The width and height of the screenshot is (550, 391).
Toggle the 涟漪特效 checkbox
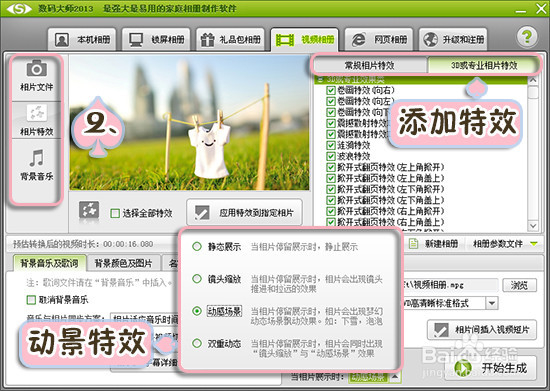click(330, 145)
